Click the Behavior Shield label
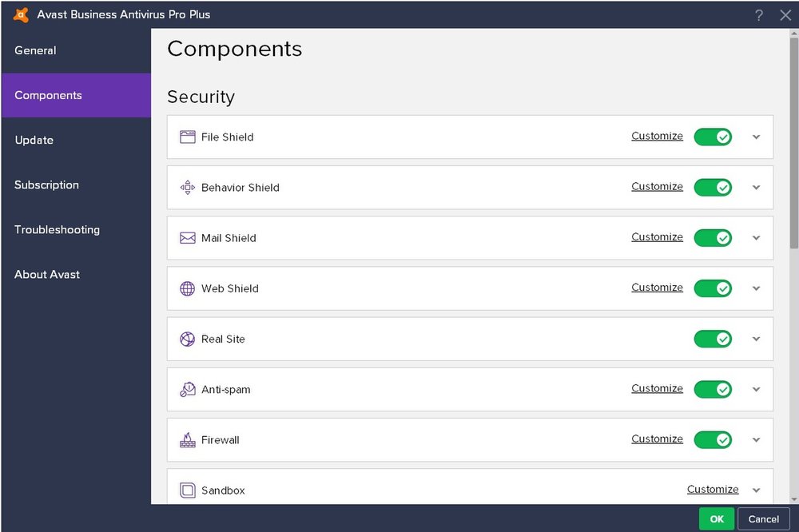This screenshot has width=799, height=532. click(x=240, y=187)
